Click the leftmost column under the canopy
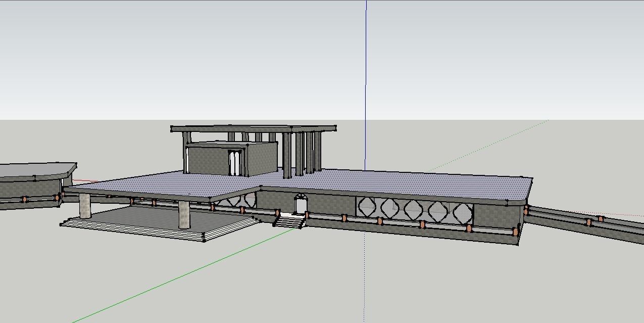 85,205
